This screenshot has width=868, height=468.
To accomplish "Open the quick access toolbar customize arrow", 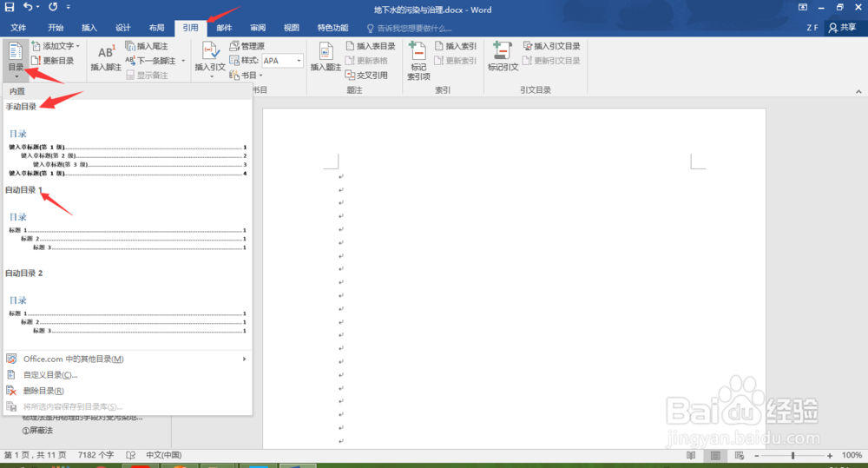I will tap(68, 7).
